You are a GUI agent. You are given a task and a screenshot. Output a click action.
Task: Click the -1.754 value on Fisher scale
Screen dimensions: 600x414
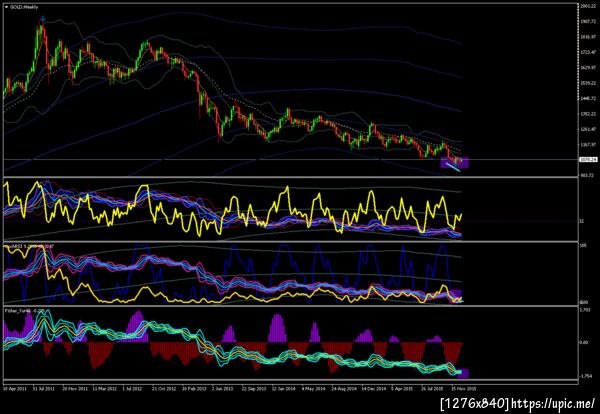click(586, 376)
